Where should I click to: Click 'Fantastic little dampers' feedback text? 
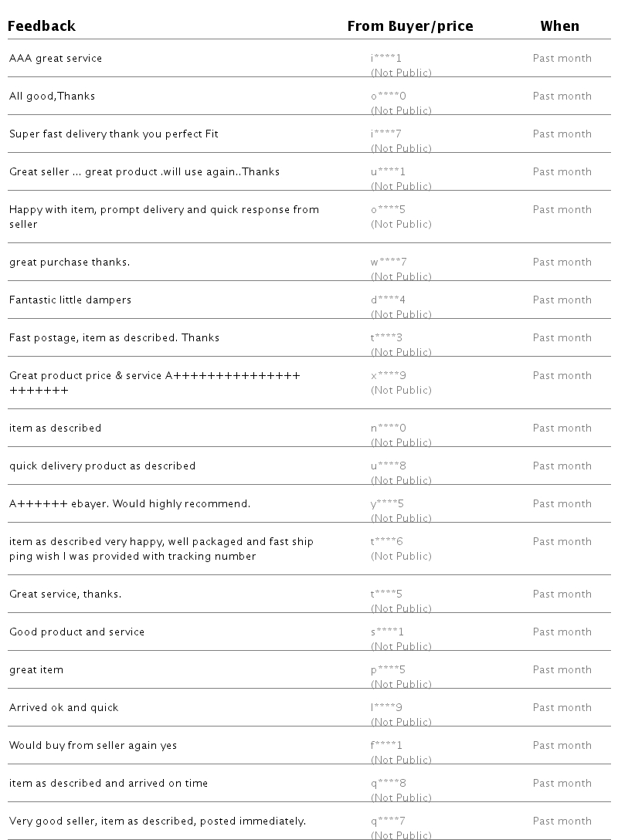click(x=70, y=300)
